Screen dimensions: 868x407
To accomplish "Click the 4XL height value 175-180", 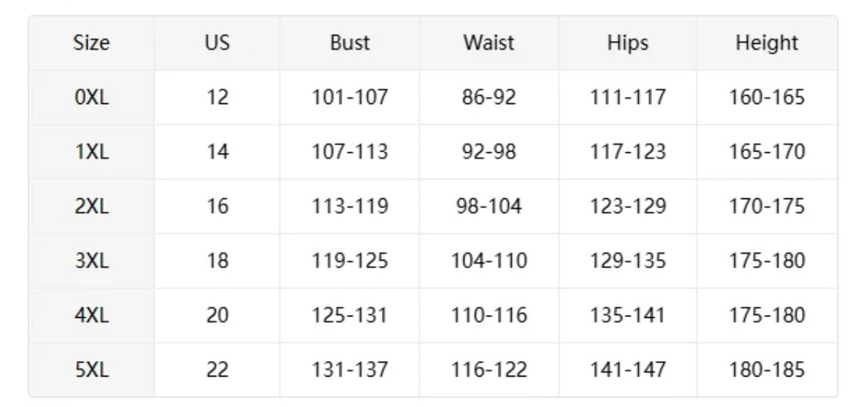I will pos(767,315).
